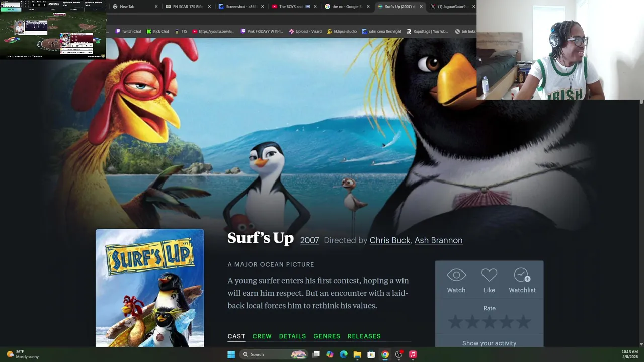Open the john cena bookmark
The image size is (644, 362).
pyautogui.click(x=381, y=31)
